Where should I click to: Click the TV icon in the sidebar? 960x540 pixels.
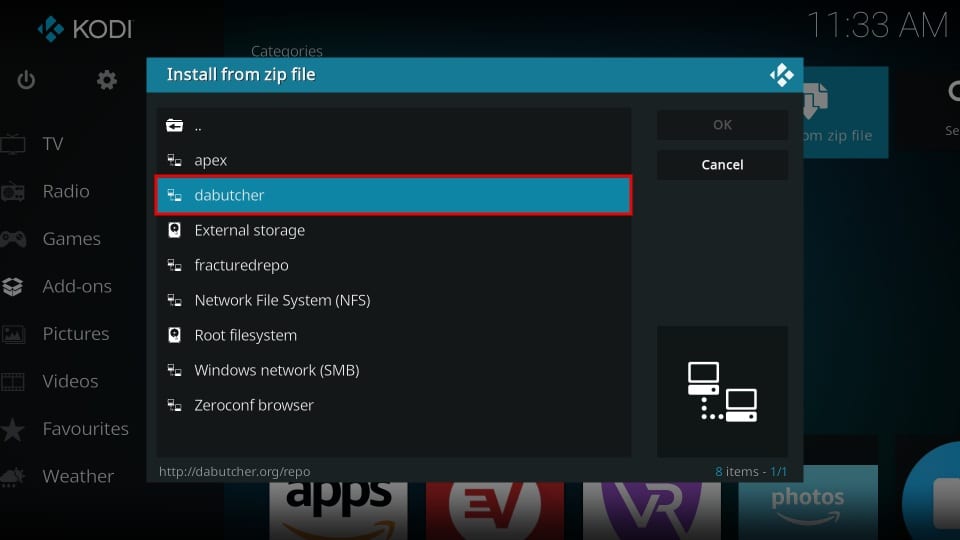tap(13, 144)
